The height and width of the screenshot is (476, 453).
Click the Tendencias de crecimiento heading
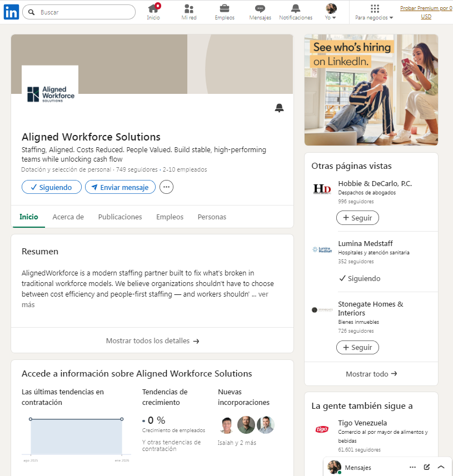[165, 397]
